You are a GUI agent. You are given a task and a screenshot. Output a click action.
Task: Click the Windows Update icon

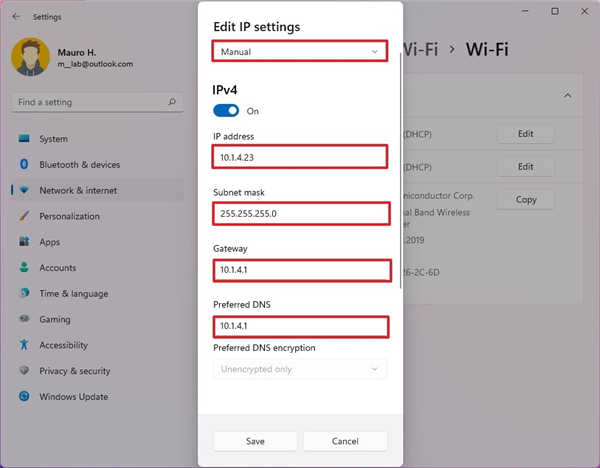click(23, 397)
